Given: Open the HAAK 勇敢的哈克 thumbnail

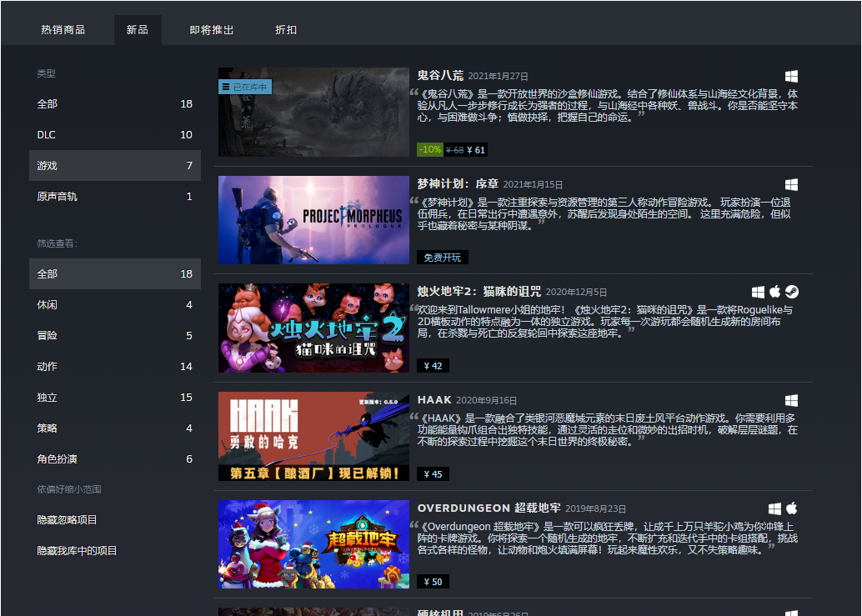Looking at the screenshot, I should click(314, 436).
